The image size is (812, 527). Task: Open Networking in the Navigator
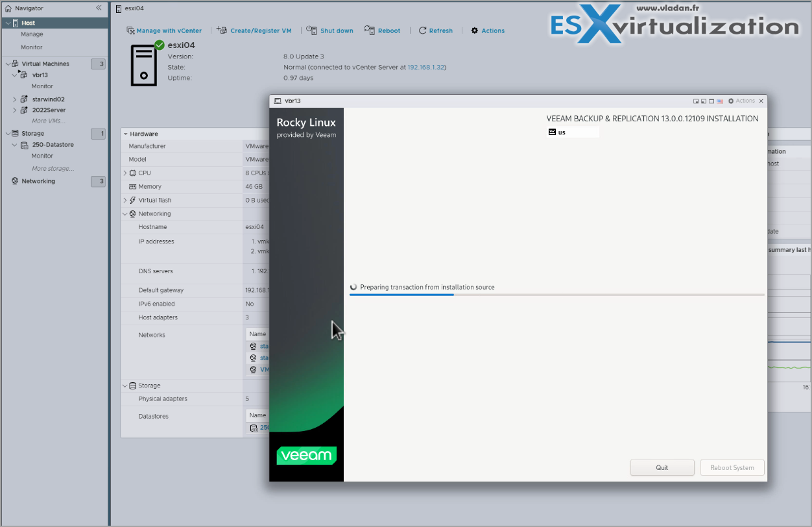click(38, 181)
